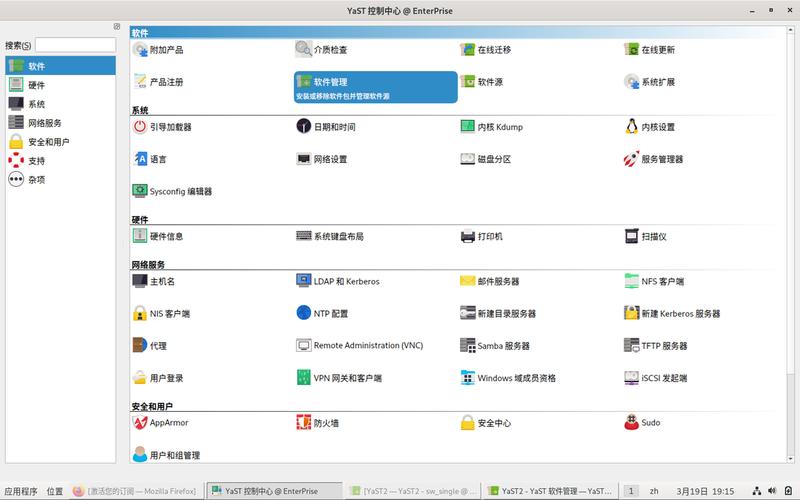Screen dimensions: 800x500
Task: Open AppArmor configuration
Action: pyautogui.click(x=160, y=422)
